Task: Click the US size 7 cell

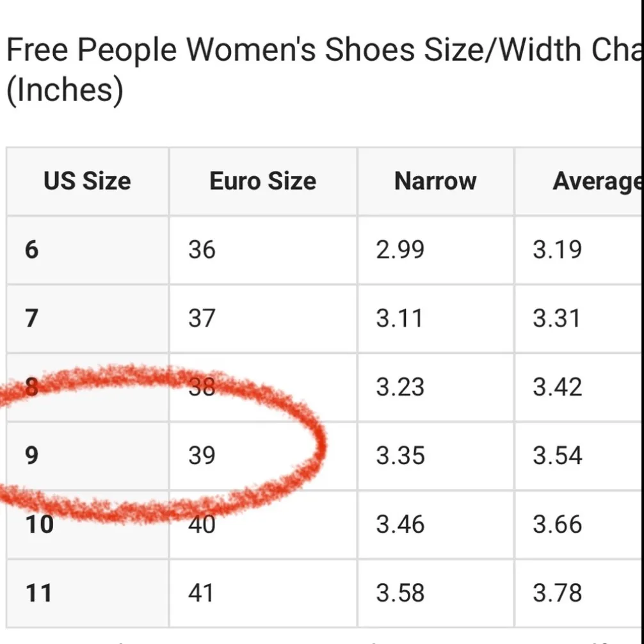Action: [32, 318]
